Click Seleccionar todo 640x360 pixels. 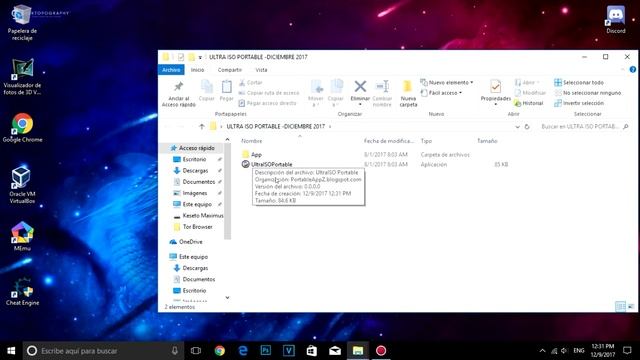pos(579,82)
